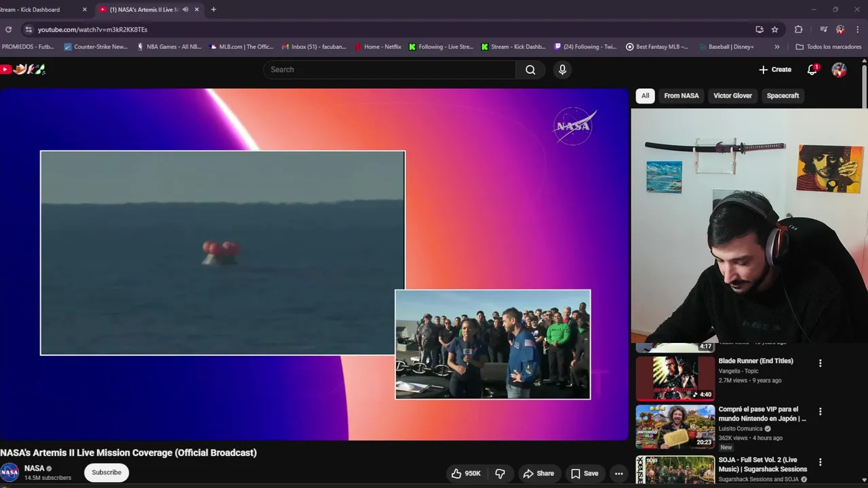Select the All filter chip
Viewport: 868px width, 488px height.
point(645,96)
